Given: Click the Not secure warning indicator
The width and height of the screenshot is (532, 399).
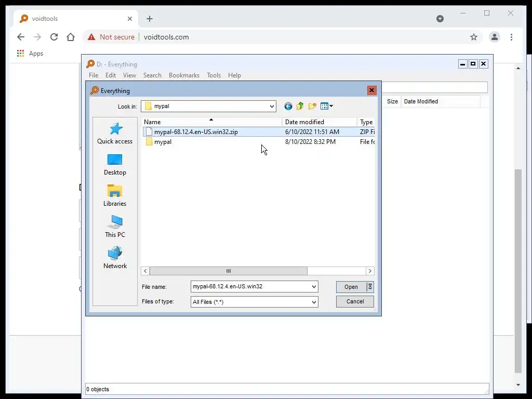Looking at the screenshot, I should point(111,37).
